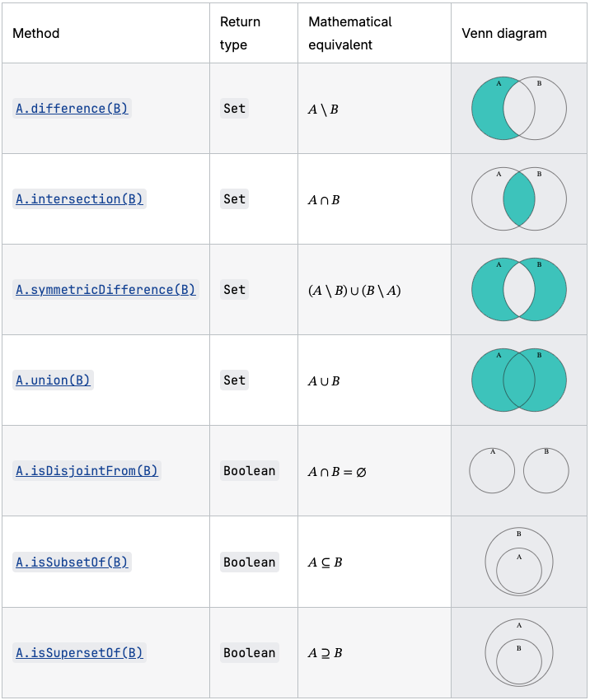Open the A.isSubsetOf(B) method link
590x700 pixels.
[72, 562]
